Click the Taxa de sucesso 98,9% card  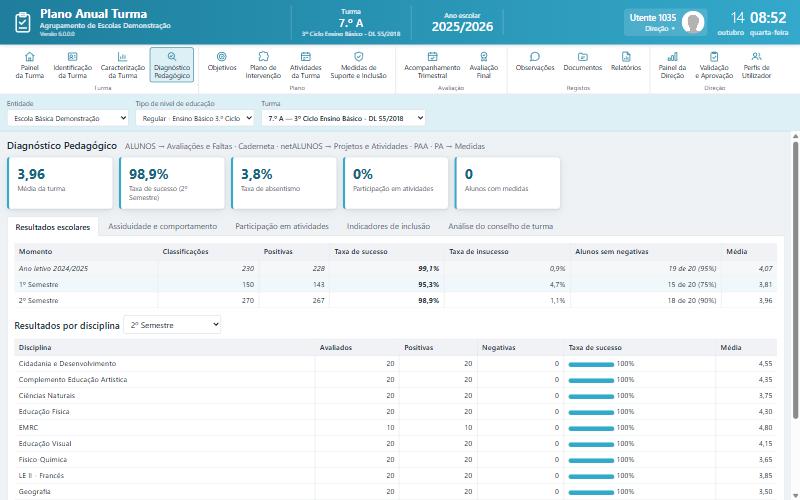172,183
